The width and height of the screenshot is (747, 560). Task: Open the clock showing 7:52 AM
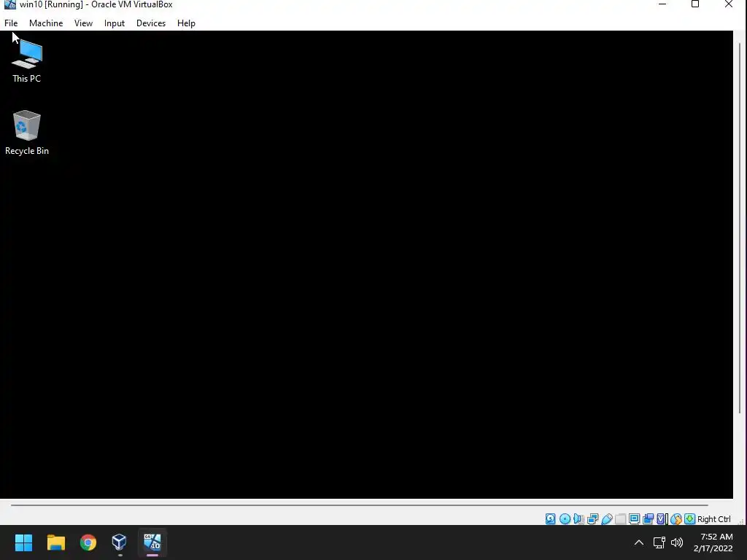[713, 542]
